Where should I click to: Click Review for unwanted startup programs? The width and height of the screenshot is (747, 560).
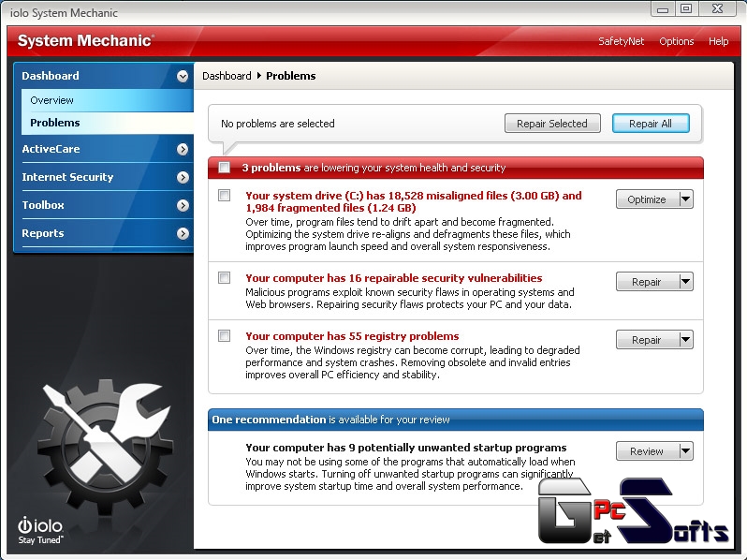647,450
